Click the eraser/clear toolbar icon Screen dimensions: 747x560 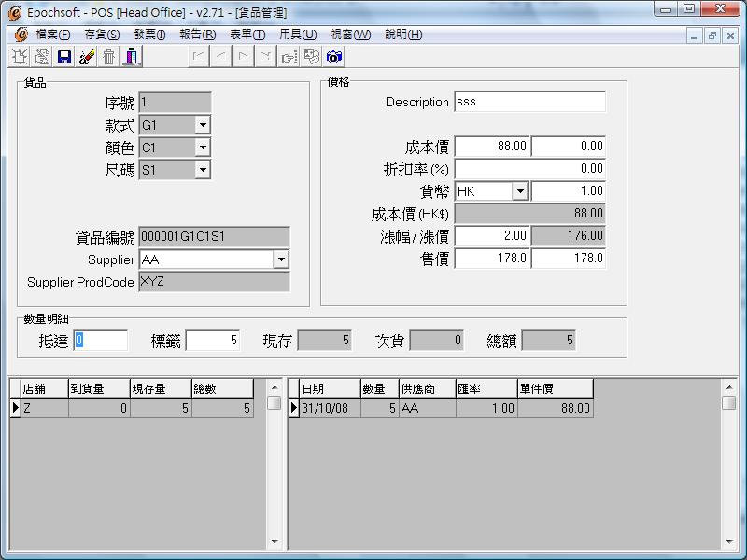tap(87, 57)
